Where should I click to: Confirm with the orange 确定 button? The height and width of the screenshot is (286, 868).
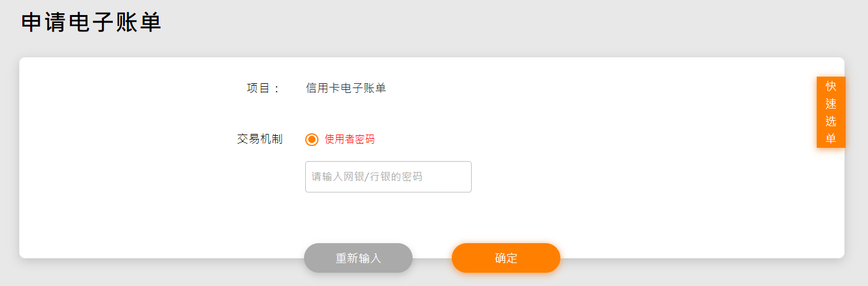[x=505, y=258]
